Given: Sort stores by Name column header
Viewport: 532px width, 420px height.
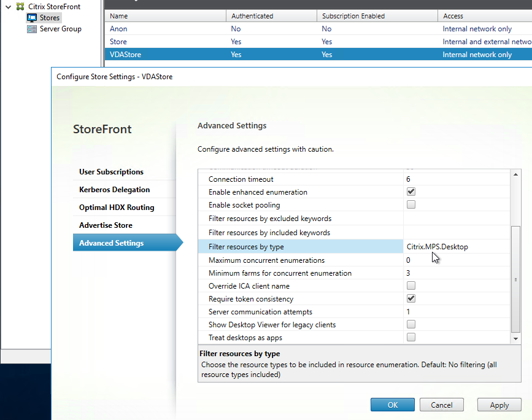Looking at the screenshot, I should tap(165, 16).
